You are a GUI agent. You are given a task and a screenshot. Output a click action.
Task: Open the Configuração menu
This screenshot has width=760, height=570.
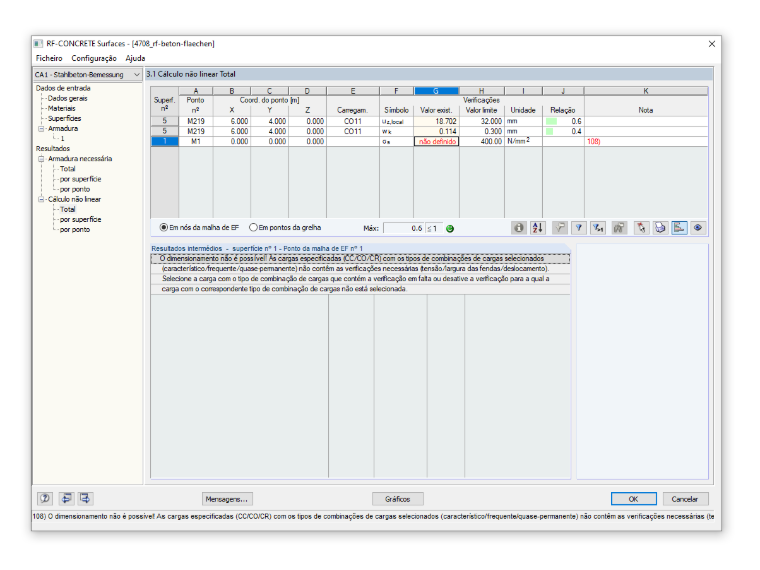tap(94, 58)
